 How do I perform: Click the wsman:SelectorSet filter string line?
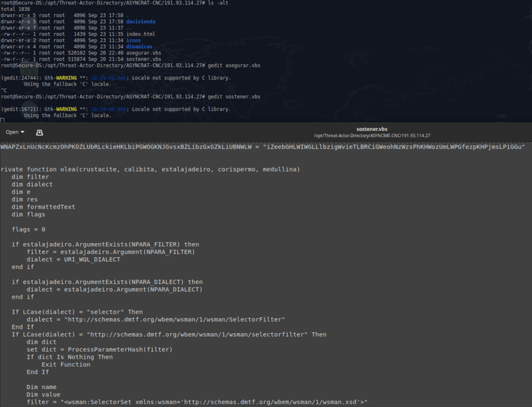pyautogui.click(x=197, y=402)
